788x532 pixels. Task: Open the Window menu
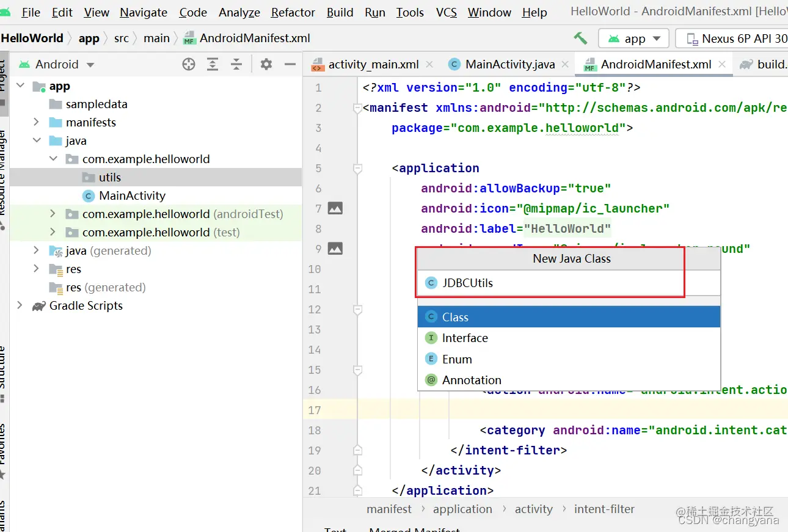coord(490,12)
